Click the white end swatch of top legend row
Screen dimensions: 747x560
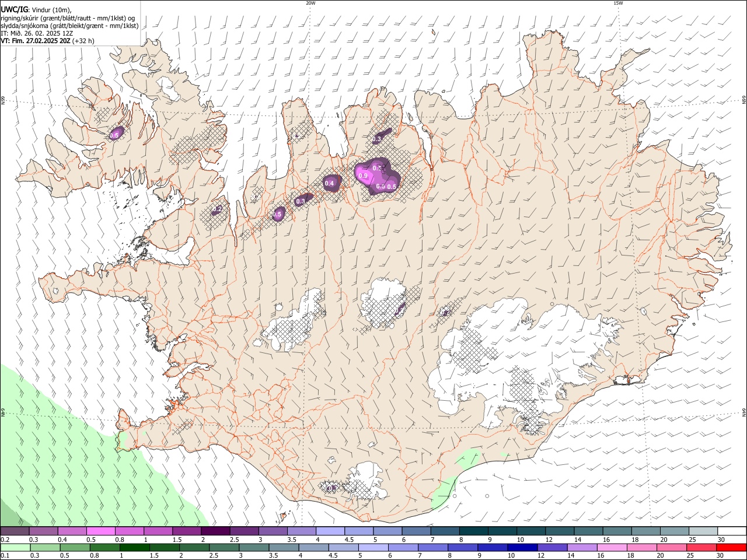click(x=732, y=531)
